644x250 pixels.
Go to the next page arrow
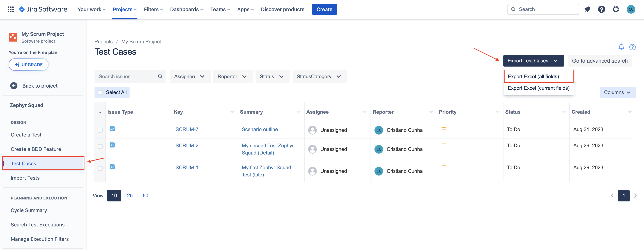pos(635,196)
